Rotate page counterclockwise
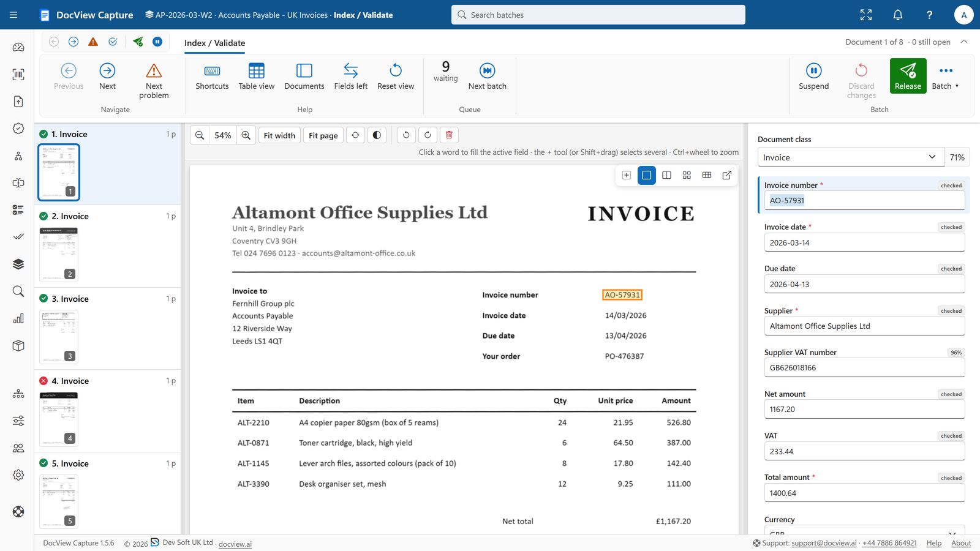The height and width of the screenshot is (551, 980). point(406,135)
